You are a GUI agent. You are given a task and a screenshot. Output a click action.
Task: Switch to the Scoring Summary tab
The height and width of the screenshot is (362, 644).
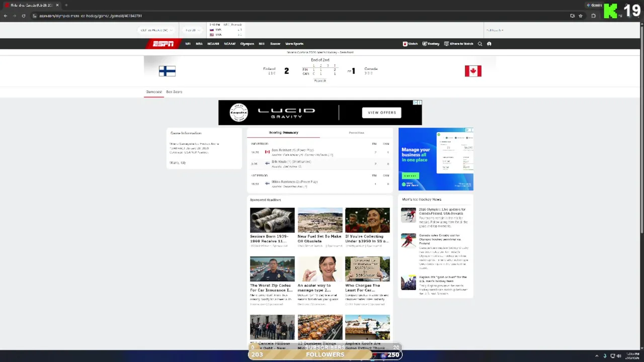284,132
